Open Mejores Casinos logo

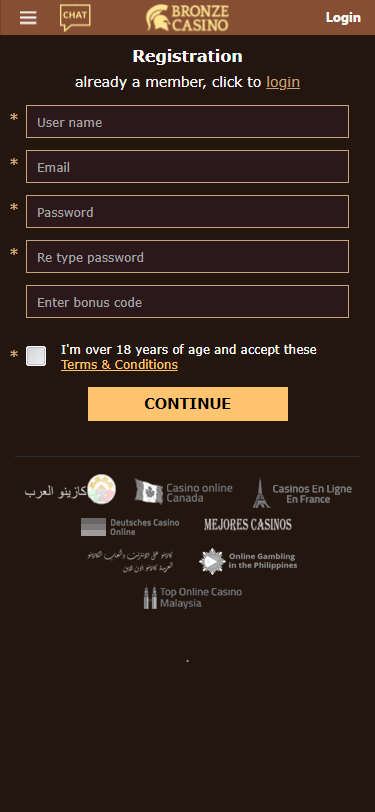[x=248, y=525]
